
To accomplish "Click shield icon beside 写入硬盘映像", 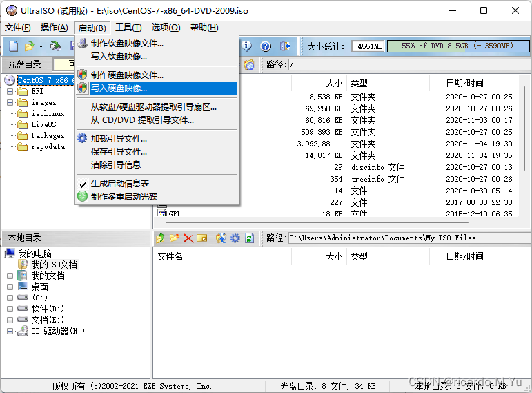I will pyautogui.click(x=82, y=88).
